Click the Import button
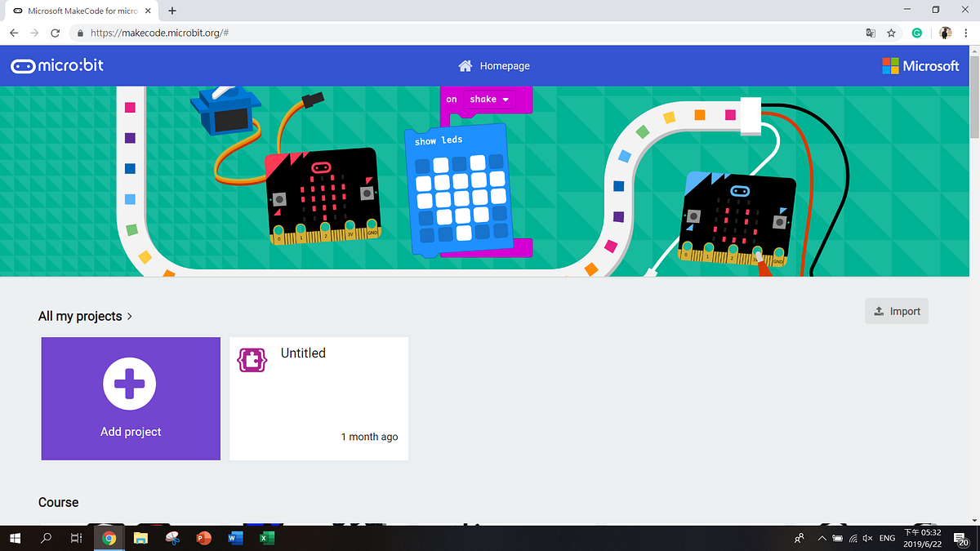Viewport: 980px width, 551px height. coord(896,310)
